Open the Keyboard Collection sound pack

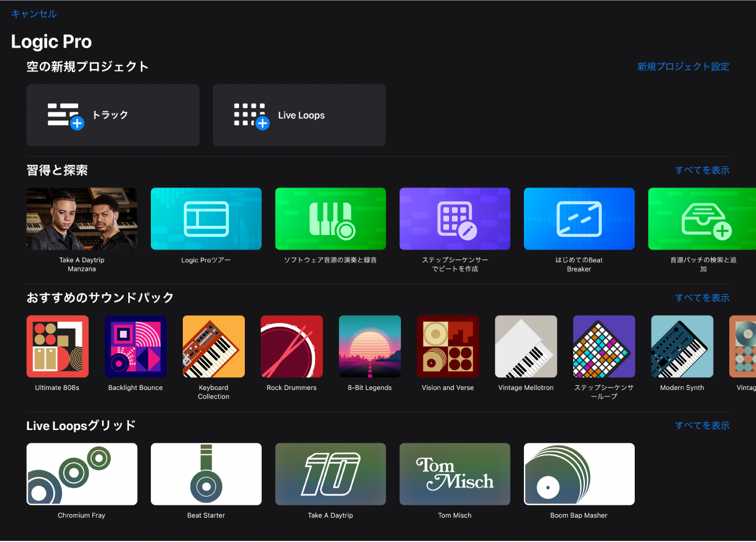point(214,346)
